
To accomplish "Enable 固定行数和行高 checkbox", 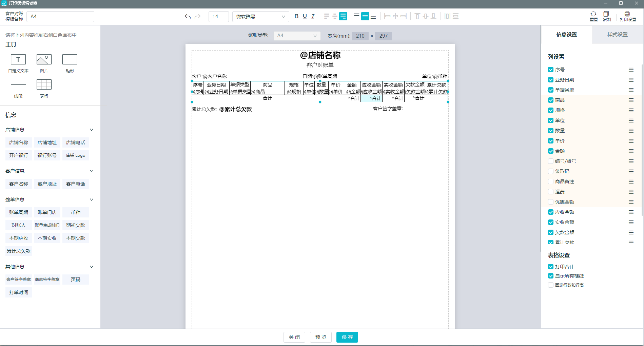I will click(551, 285).
